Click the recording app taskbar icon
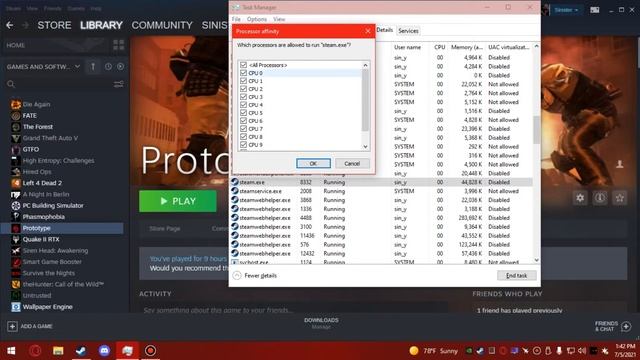 pyautogui.click(x=150, y=351)
